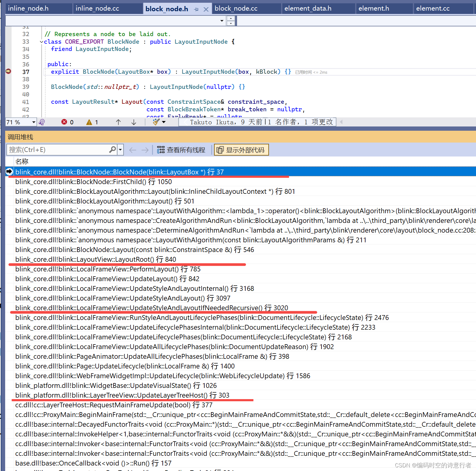476x471 pixels.
Task: Focus the call stack search box
Action: [58, 150]
